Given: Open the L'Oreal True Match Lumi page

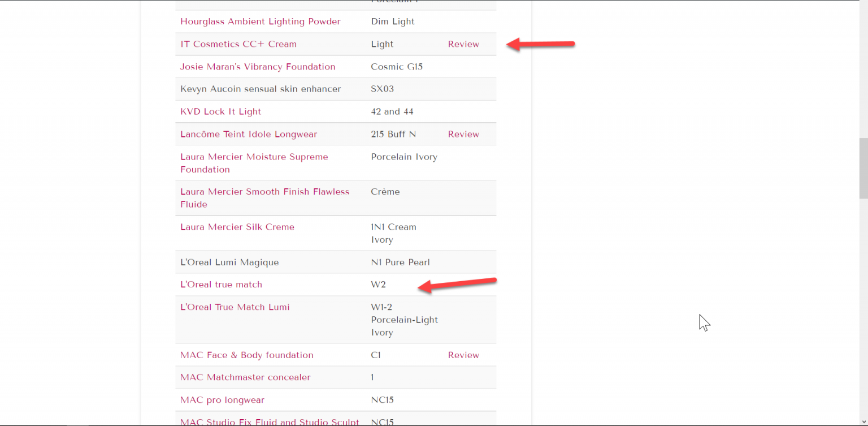Looking at the screenshot, I should (235, 307).
